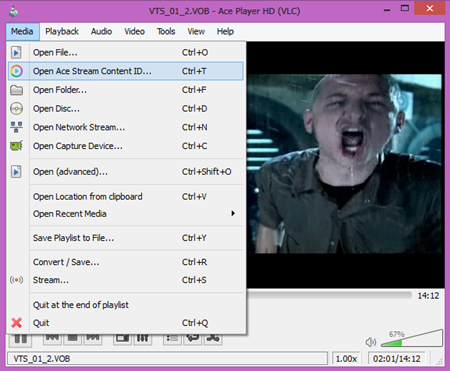The image size is (450, 371).
Task: Click the 14:12 remaining time label
Action: click(428, 296)
